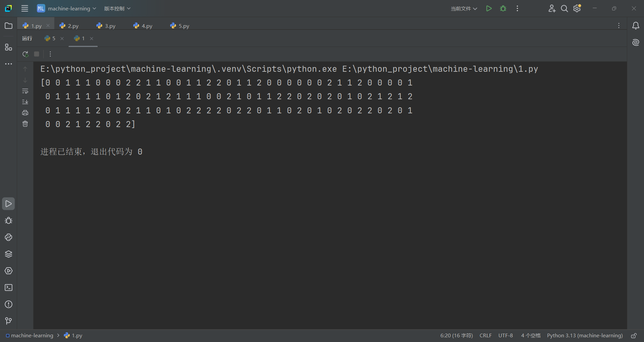Start debugging with the bug icon
644x342 pixels.
click(x=503, y=8)
